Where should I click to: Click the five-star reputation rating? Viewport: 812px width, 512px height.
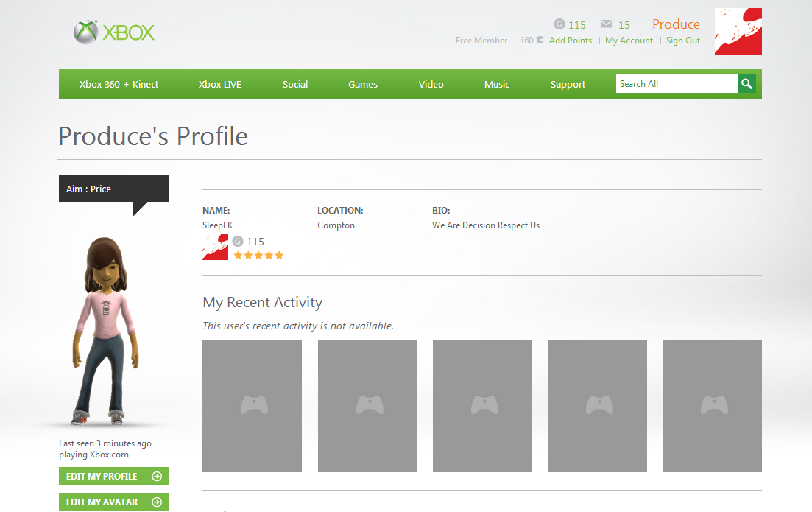pos(258,255)
